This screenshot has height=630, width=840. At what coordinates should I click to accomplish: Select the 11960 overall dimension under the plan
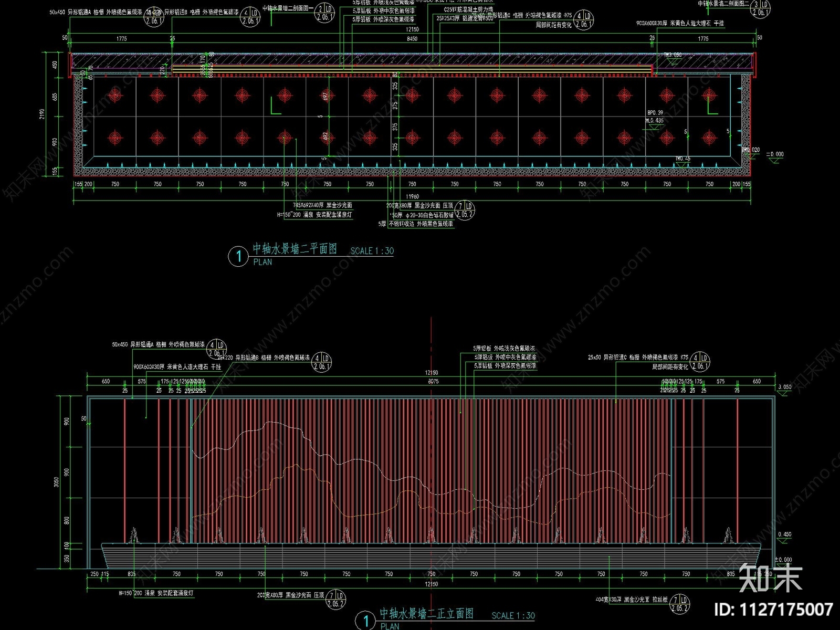[x=412, y=196]
